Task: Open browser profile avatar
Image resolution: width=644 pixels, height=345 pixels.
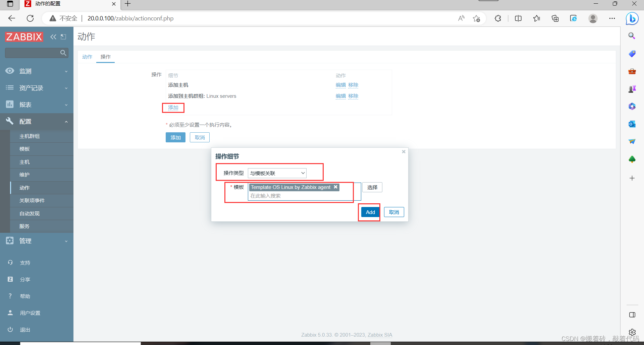Action: (x=593, y=18)
